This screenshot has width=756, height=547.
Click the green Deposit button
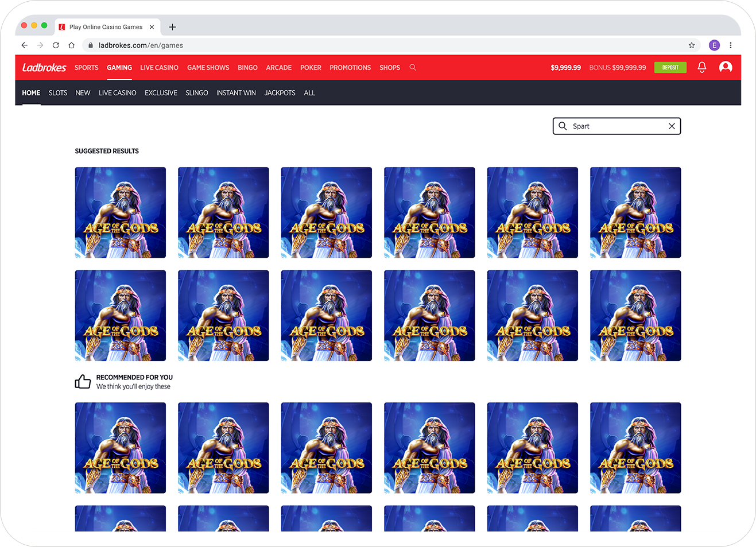[x=670, y=68]
